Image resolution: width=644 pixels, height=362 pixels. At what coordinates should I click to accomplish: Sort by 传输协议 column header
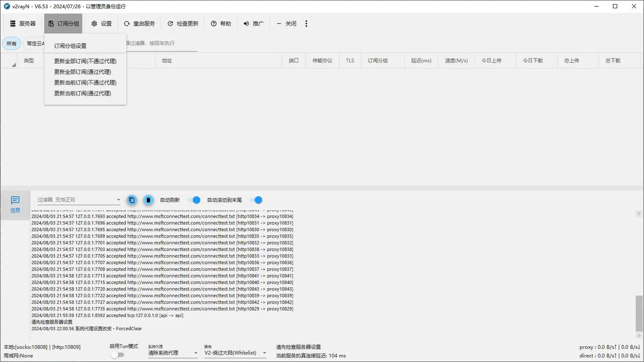pos(322,61)
